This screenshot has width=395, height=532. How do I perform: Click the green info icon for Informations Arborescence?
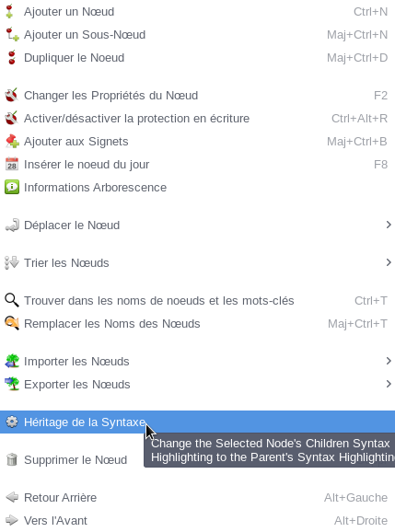point(12,187)
